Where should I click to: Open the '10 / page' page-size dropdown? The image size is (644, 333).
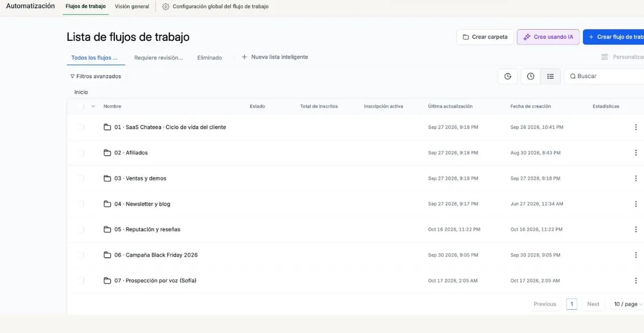click(627, 304)
